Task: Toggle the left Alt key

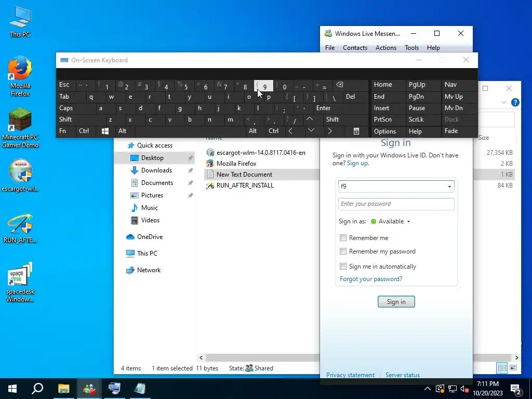Action: 123,131
